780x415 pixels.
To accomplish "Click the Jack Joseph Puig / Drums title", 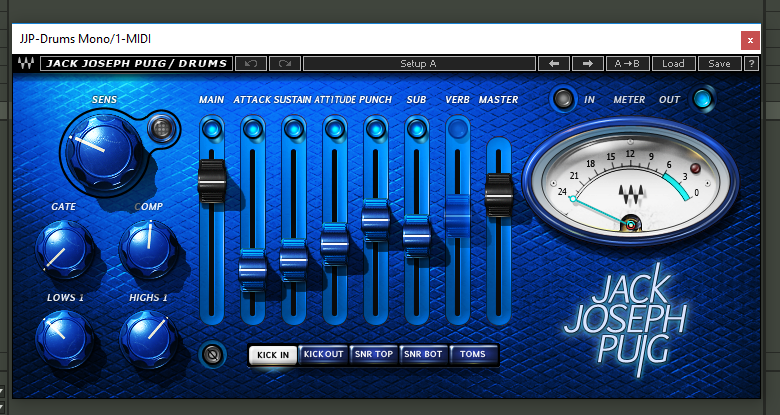I will pyautogui.click(x=136, y=64).
